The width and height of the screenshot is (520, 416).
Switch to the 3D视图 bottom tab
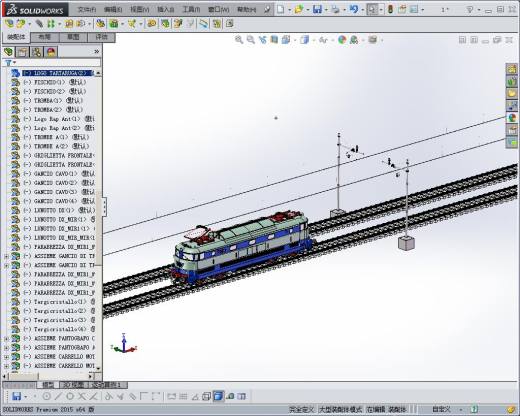tap(73, 385)
